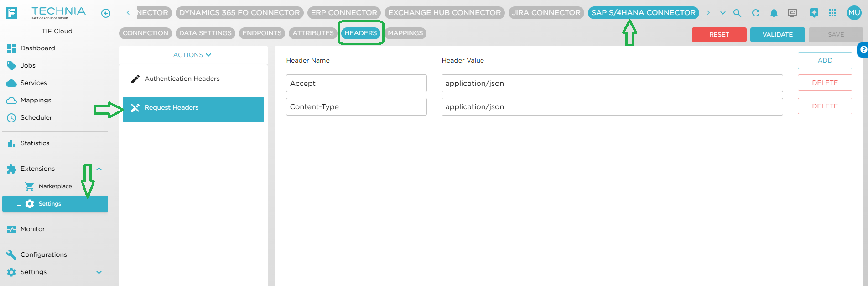
Task: Collapse sidebar with circled arrow icon
Action: (x=106, y=13)
